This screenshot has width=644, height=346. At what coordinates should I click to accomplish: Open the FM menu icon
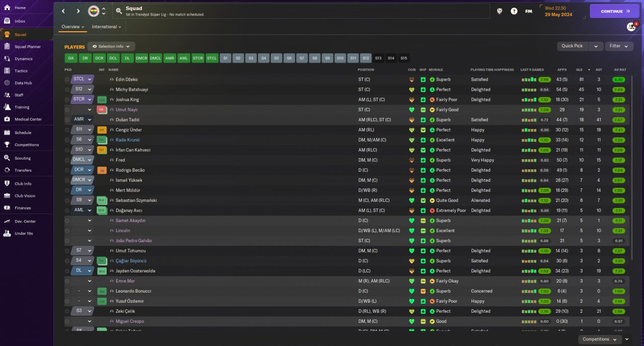tap(528, 11)
